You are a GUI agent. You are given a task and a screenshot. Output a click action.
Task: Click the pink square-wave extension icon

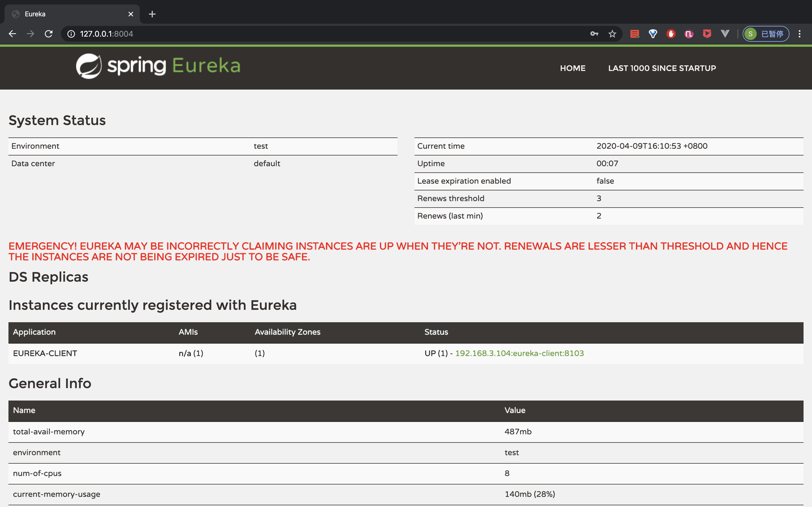point(689,34)
